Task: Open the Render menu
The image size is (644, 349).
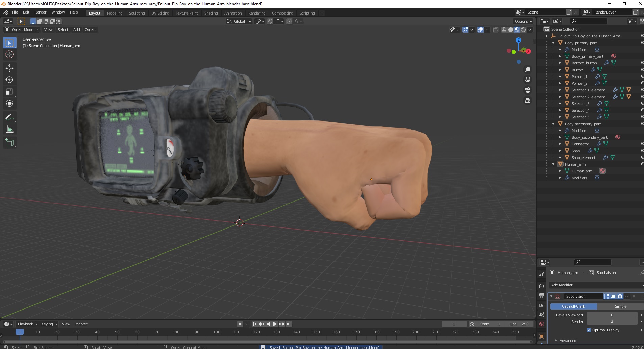Action: click(x=40, y=12)
